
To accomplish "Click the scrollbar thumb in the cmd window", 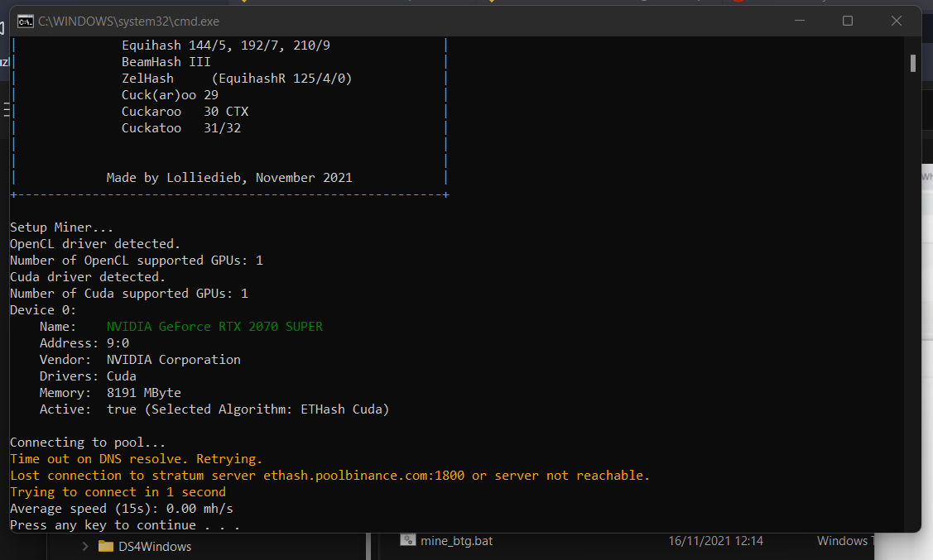I will pos(912,64).
